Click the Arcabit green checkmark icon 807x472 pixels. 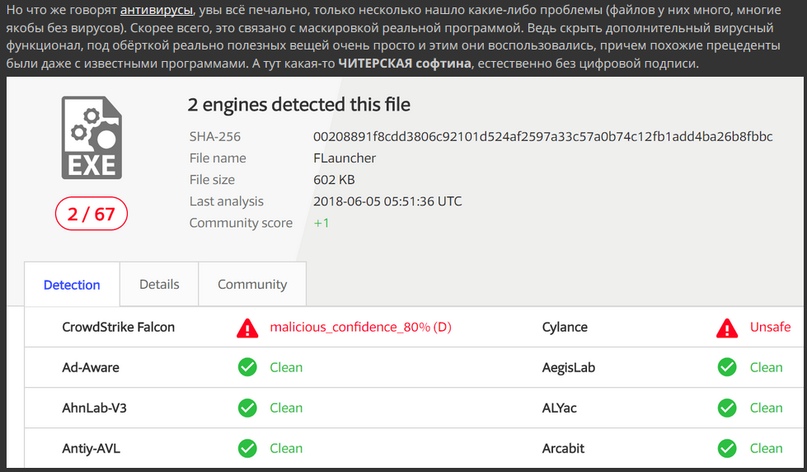(727, 448)
